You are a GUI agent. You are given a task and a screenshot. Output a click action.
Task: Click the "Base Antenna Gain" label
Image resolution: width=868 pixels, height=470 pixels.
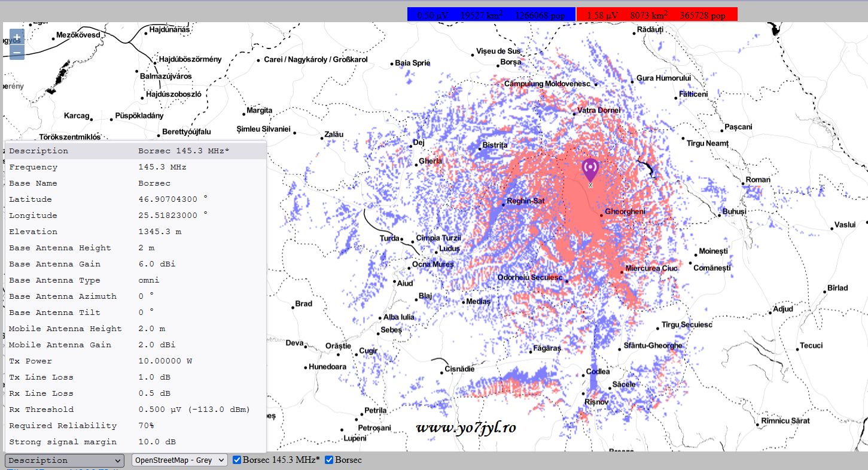click(55, 264)
